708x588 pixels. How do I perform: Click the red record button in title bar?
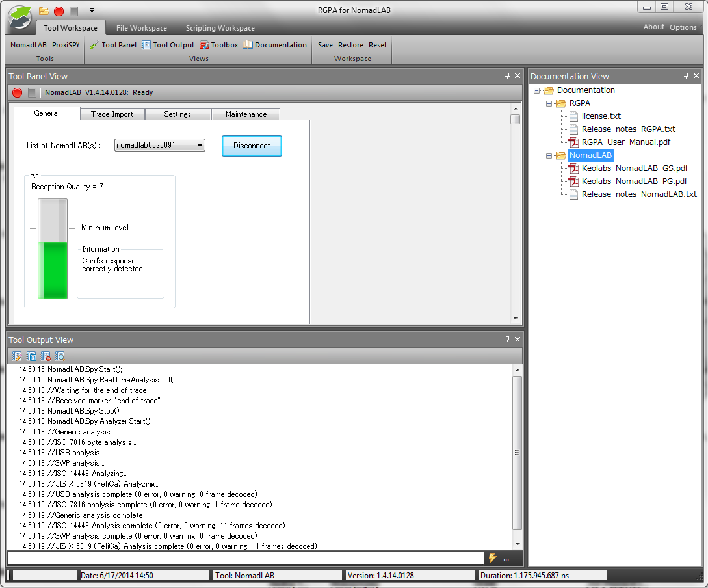[59, 11]
